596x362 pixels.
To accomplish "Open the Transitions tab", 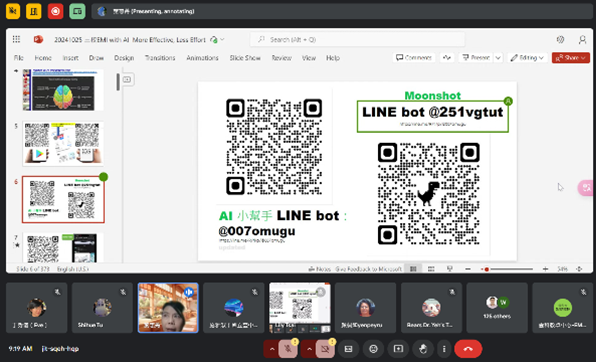I will 160,58.
